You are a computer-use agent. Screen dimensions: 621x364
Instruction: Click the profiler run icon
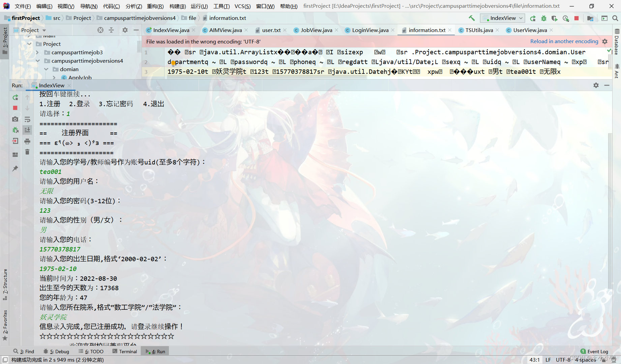coord(566,18)
